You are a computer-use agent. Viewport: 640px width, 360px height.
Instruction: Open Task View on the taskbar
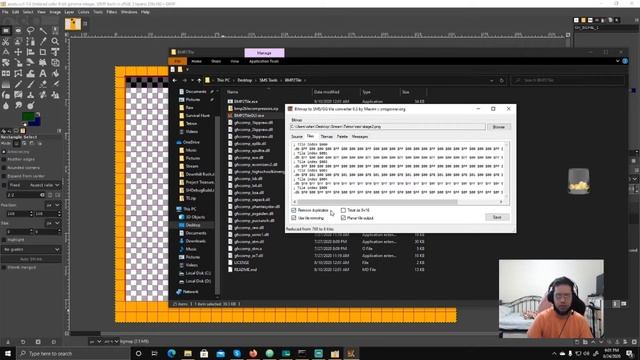(155, 353)
